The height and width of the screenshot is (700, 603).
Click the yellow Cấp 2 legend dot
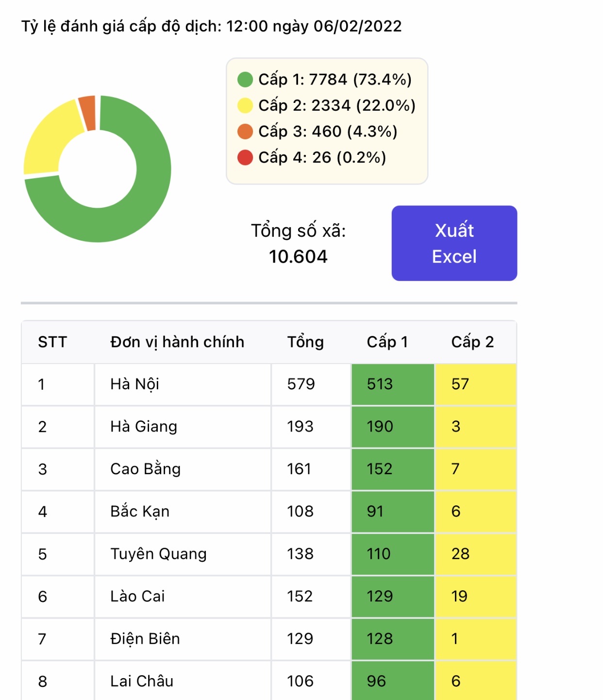click(x=245, y=105)
